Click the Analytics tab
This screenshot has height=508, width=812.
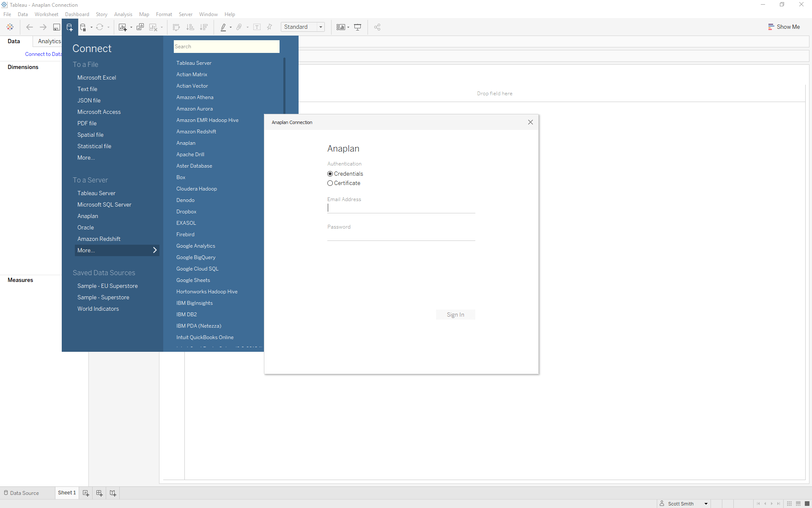[49, 41]
